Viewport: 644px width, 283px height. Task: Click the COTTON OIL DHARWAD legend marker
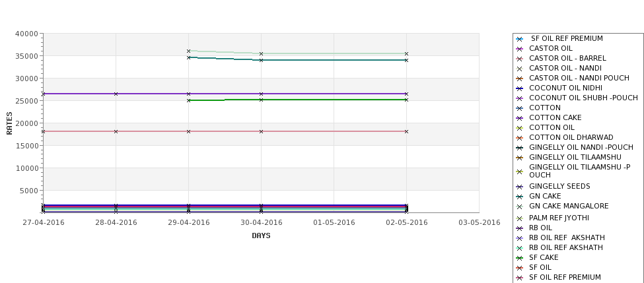click(x=520, y=138)
